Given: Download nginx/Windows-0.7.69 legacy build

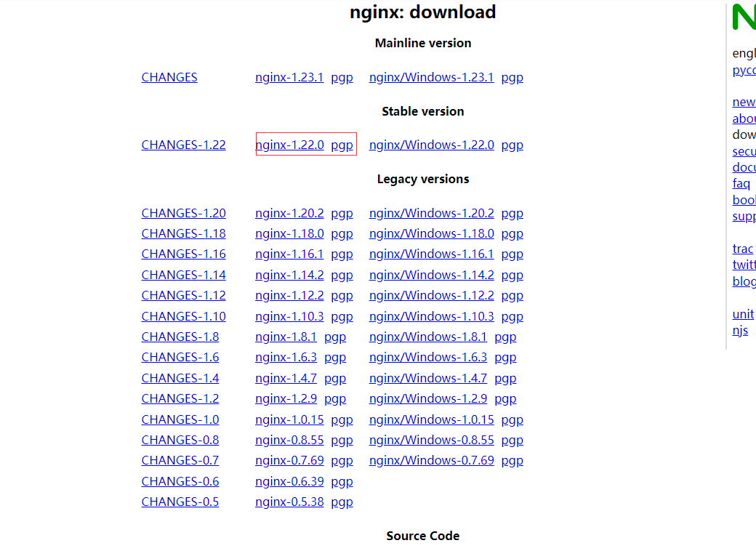Looking at the screenshot, I should [x=431, y=461].
